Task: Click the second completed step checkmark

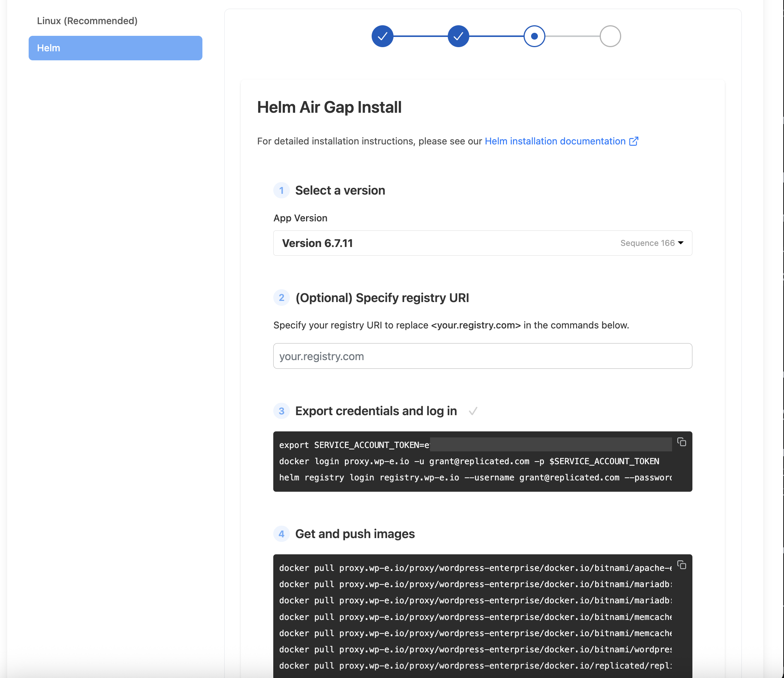Action: click(x=458, y=36)
